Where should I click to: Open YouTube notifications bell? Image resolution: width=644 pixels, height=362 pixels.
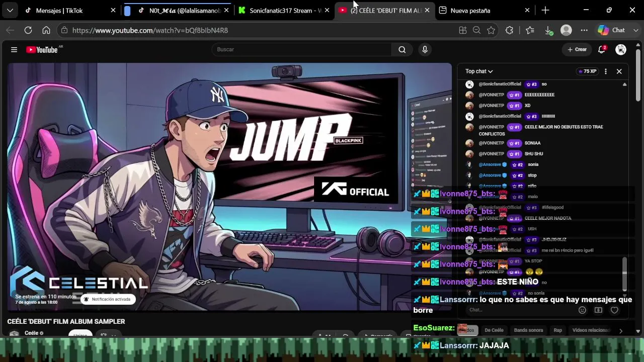pos(602,49)
